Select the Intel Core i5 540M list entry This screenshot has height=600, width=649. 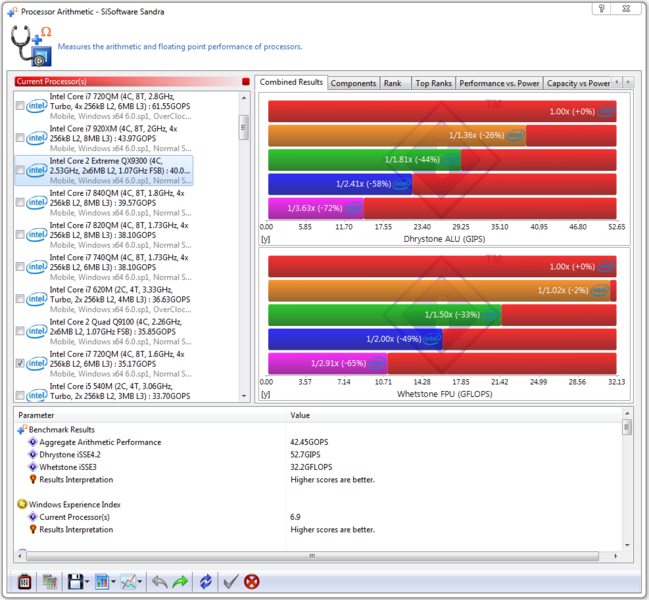105,391
